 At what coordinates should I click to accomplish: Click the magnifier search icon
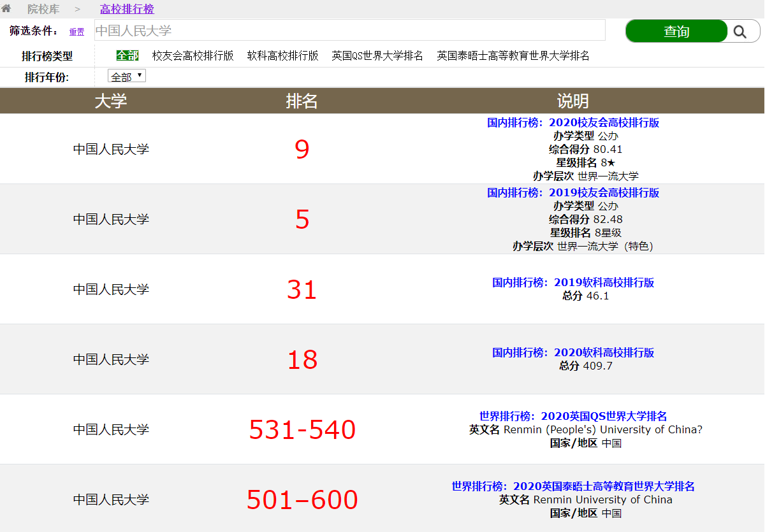click(739, 31)
